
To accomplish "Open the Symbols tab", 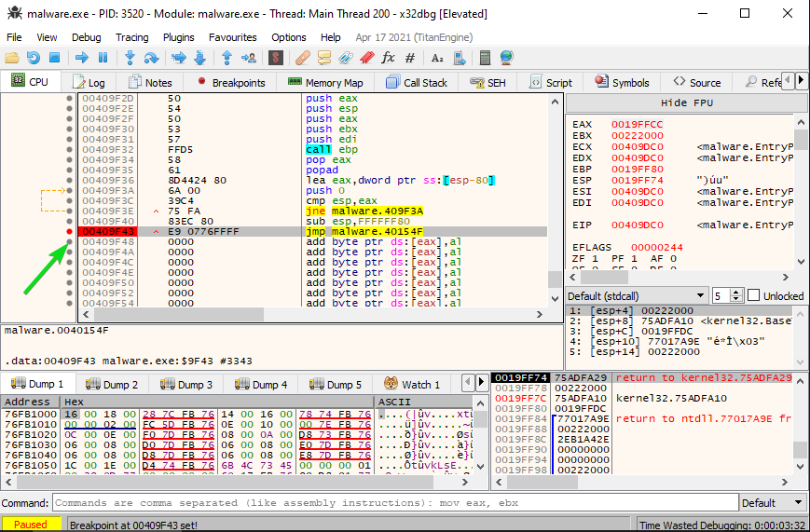I will point(623,82).
